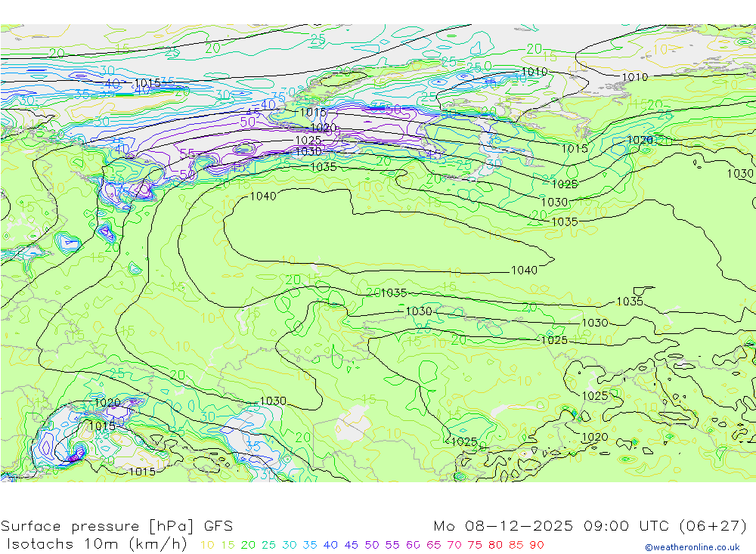Select the green 20 value in isotach legend

coord(248,545)
